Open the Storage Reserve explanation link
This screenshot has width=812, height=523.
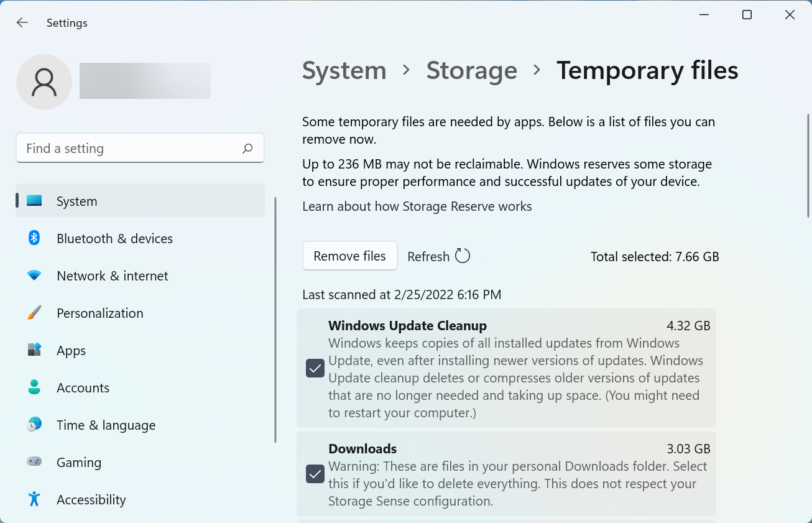coord(417,206)
